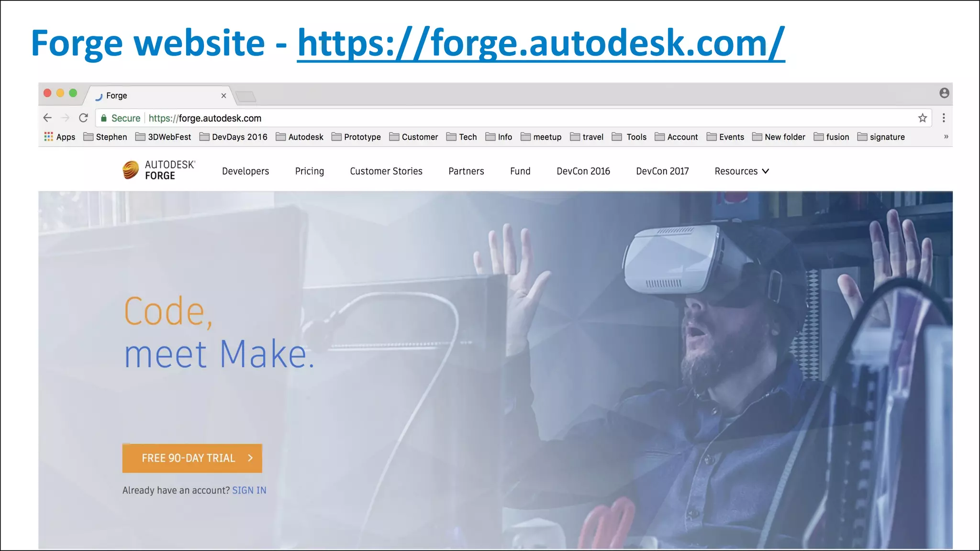Open the Prototype bookmark folder

[356, 137]
